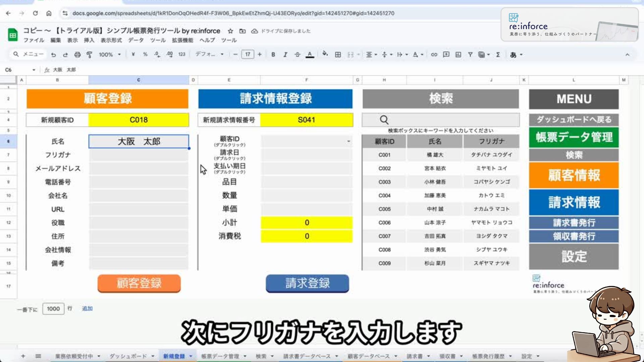Collapse the toolbar with chevron

click(627, 55)
